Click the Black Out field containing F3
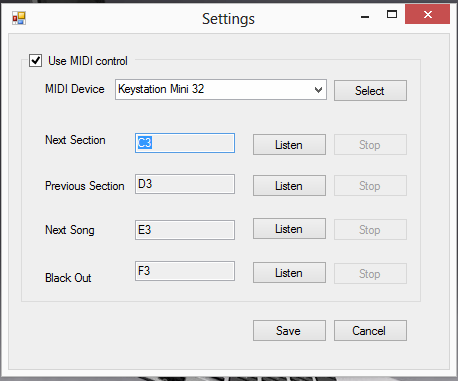Screen dimensions: 458x381 (x=185, y=271)
